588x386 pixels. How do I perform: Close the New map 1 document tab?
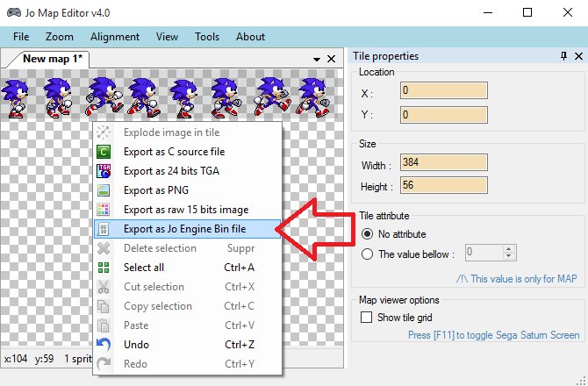tap(331, 59)
